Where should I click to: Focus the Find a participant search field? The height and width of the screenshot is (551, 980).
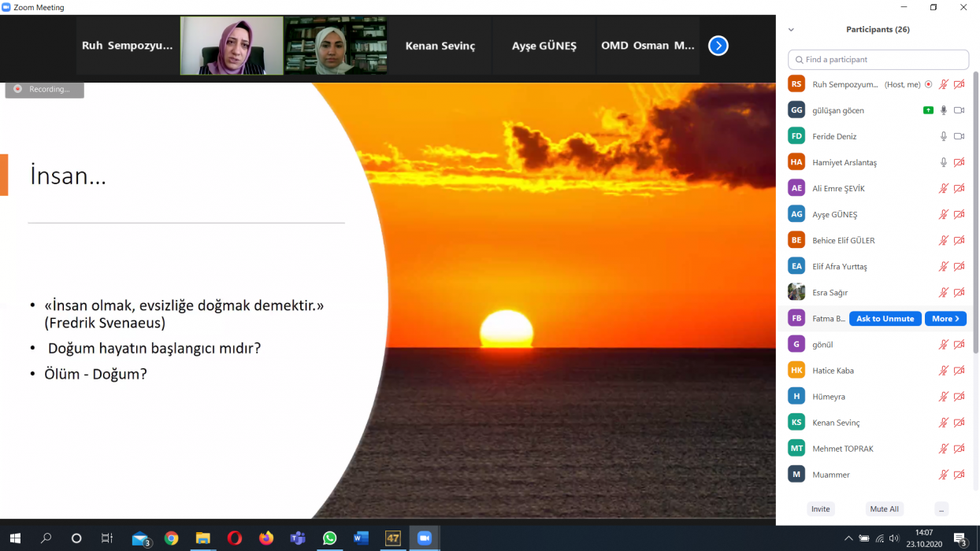878,60
